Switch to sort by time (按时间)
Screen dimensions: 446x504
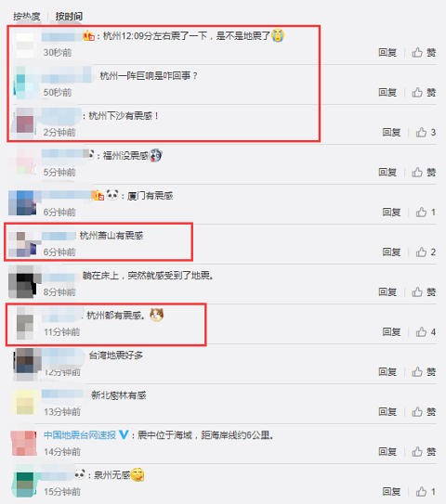tap(69, 16)
